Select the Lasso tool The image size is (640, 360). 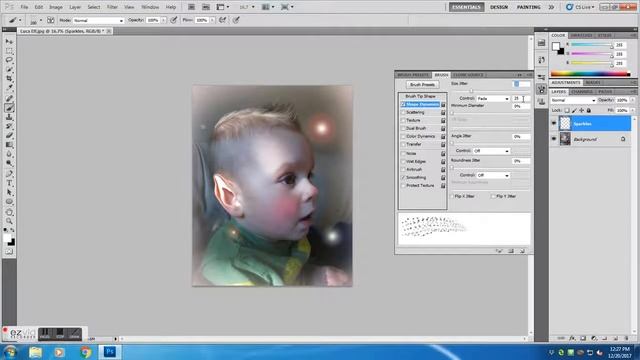(x=9, y=60)
